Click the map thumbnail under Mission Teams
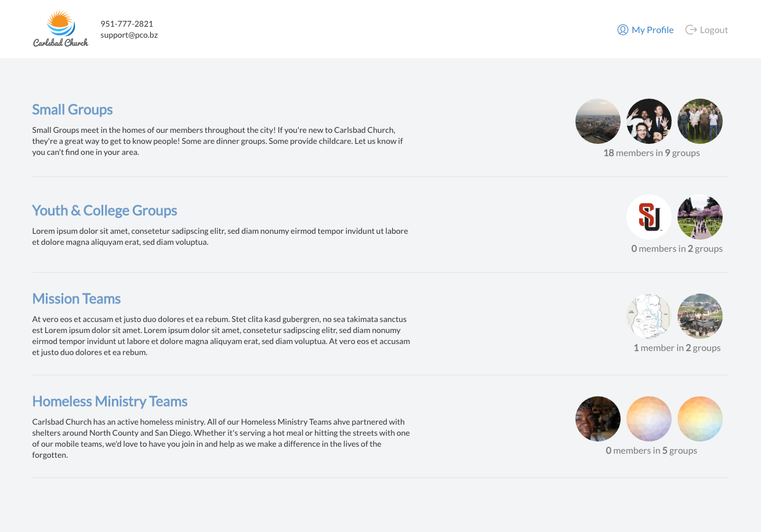The height and width of the screenshot is (532, 761). click(x=648, y=316)
